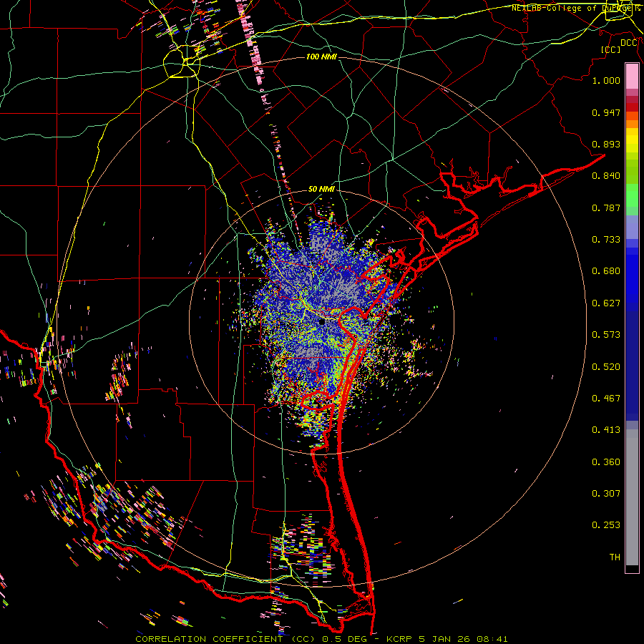Pick the pink segment atop the color bar
This screenshot has height=644, width=644.
pyautogui.click(x=632, y=76)
